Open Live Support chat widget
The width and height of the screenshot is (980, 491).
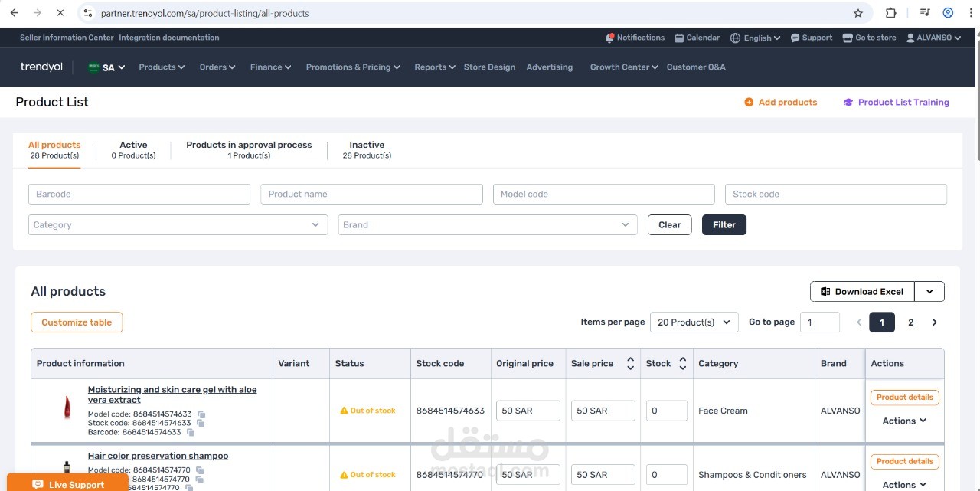68,484
